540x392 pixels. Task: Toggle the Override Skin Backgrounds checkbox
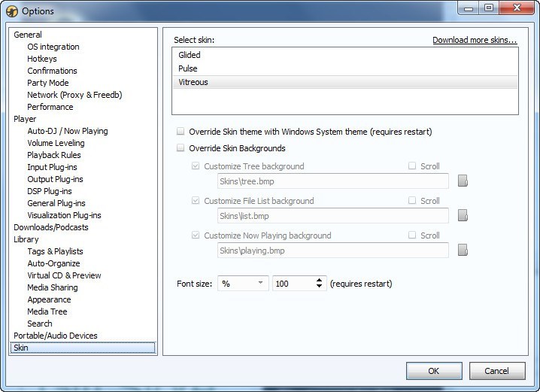pyautogui.click(x=181, y=147)
